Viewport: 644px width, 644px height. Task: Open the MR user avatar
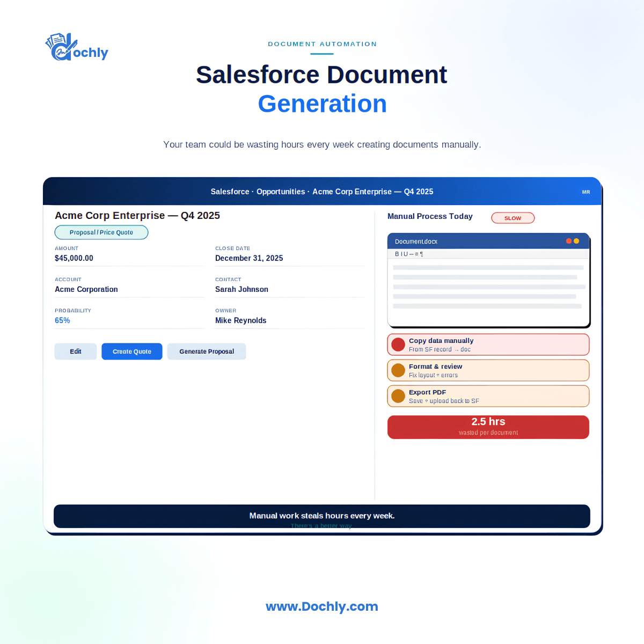(586, 192)
